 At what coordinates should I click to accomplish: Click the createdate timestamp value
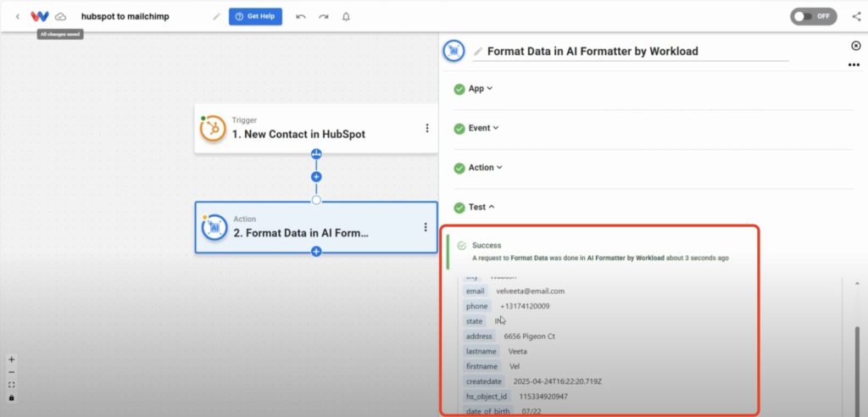point(558,381)
